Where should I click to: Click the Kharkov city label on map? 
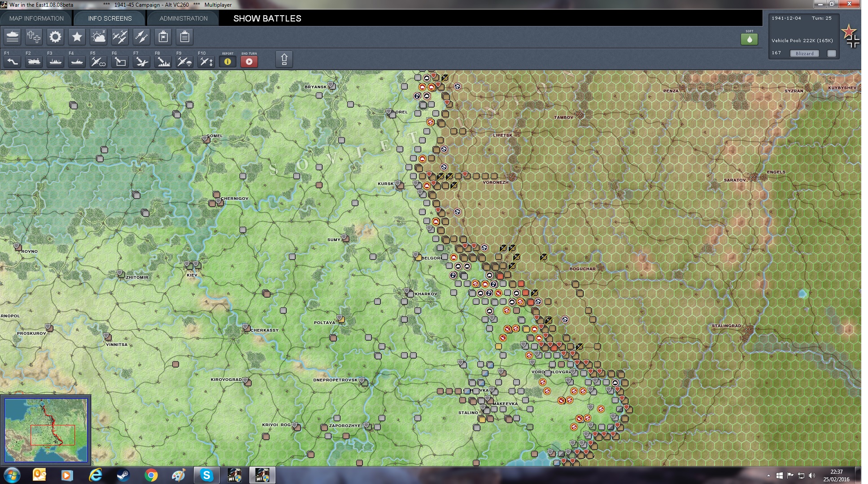tap(426, 294)
